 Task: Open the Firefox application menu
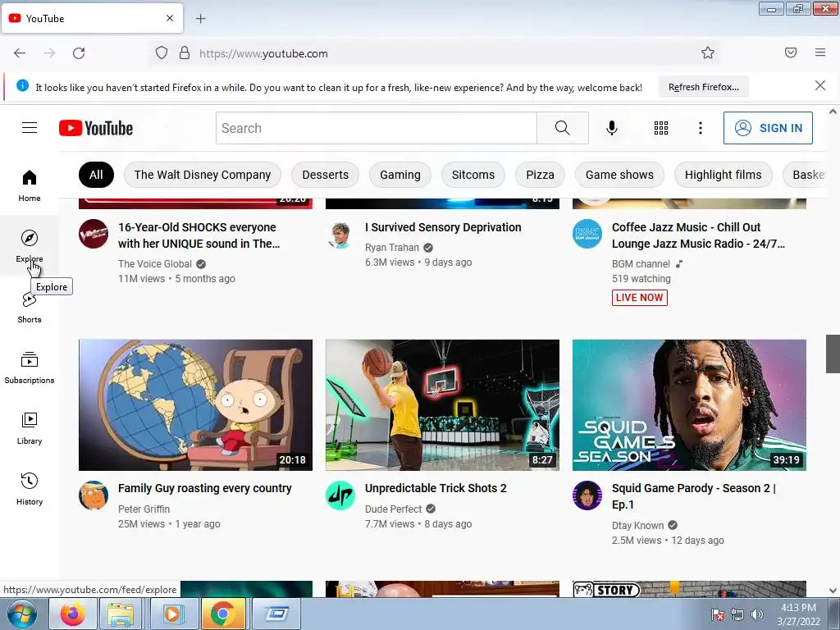[x=820, y=52]
